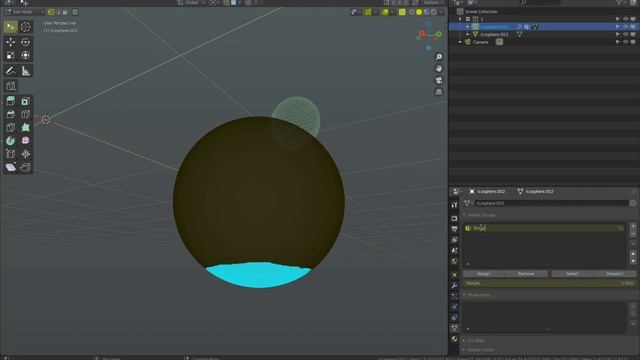The height and width of the screenshot is (360, 640).
Task: Enable vertex select mode
Action: coord(51,12)
